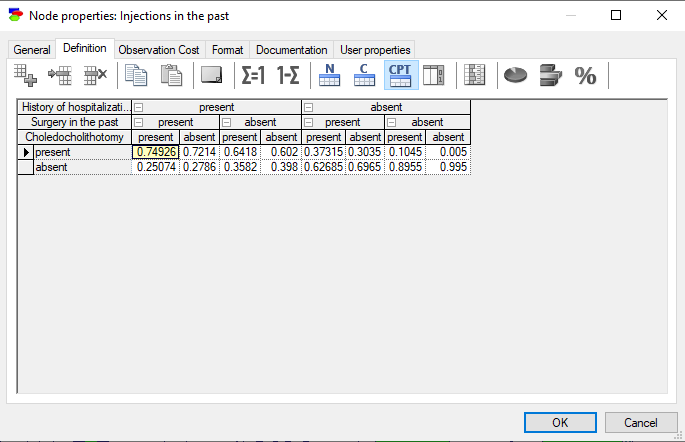Select the cell with value 0.2786
Image resolution: width=685 pixels, height=442 pixels.
[199, 167]
